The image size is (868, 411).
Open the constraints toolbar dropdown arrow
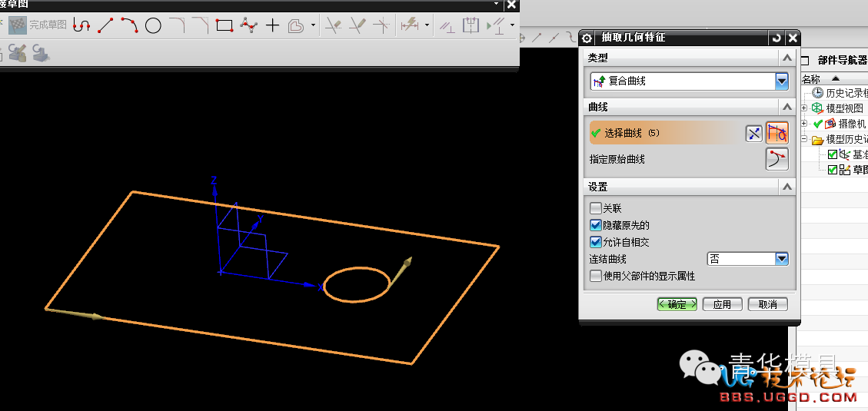(512, 25)
